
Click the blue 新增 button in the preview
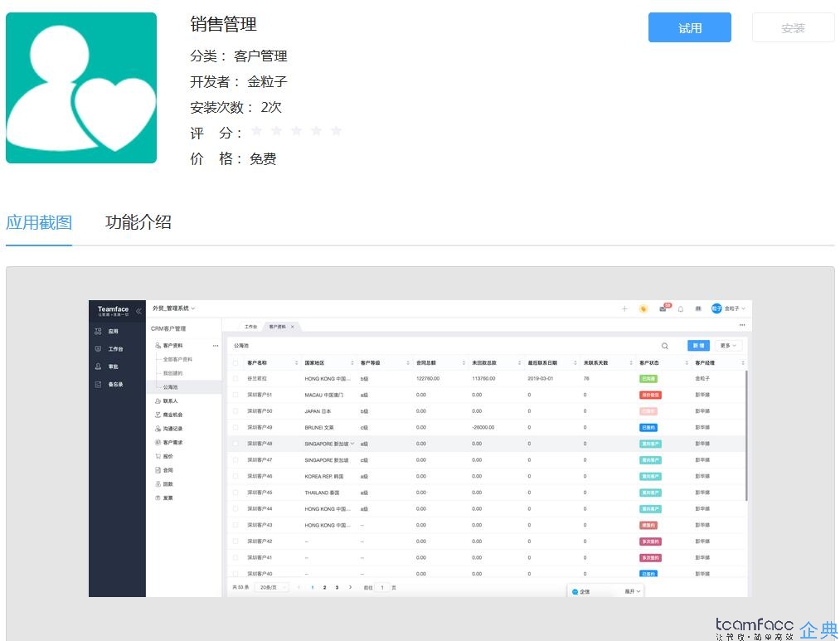(x=698, y=346)
